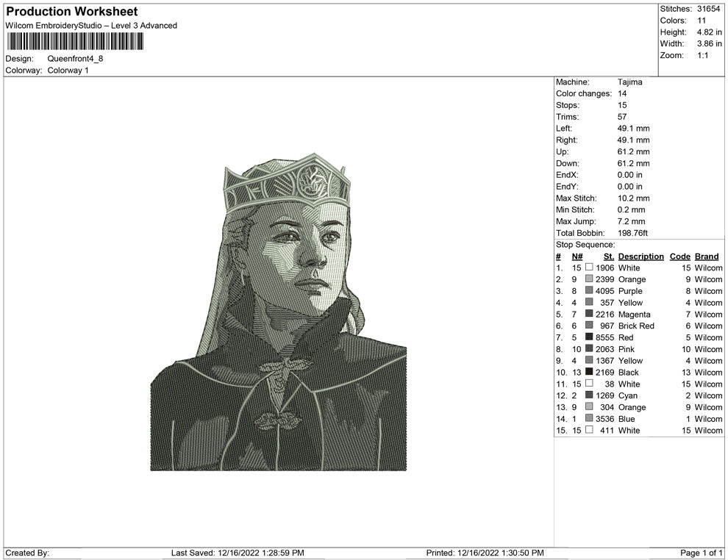The width and height of the screenshot is (728, 560).
Task: Click the Purple swatch in stop row 3
Action: tap(589, 290)
